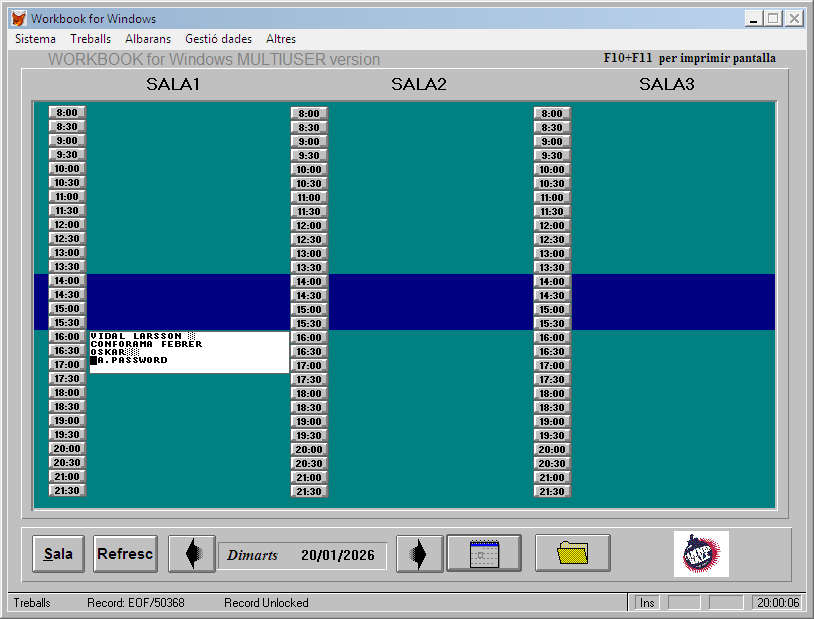
Task: Select the 21:30 slot in SALA3
Action: [552, 492]
